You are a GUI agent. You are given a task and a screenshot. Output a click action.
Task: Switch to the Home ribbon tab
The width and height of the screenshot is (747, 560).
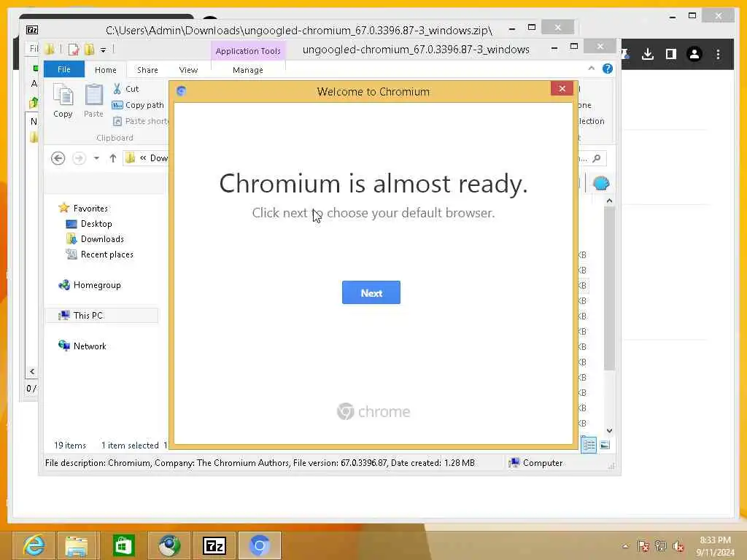point(105,69)
